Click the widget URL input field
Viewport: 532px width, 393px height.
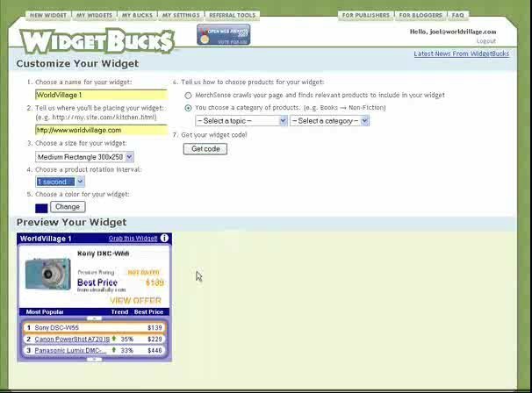(x=101, y=130)
